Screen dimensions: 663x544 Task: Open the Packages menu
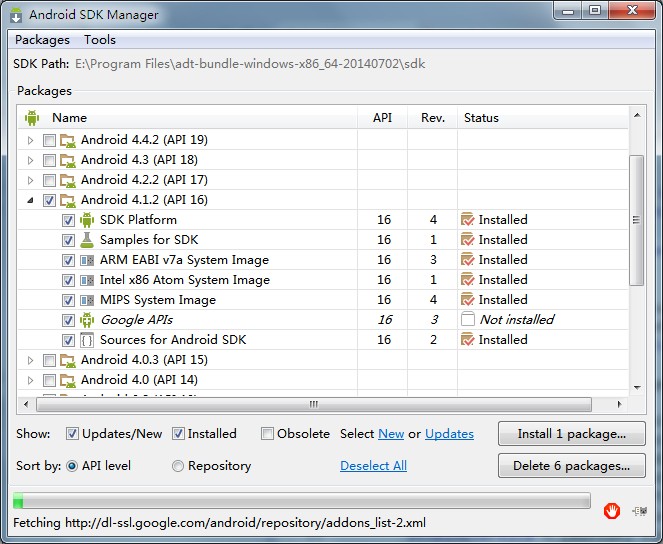42,40
